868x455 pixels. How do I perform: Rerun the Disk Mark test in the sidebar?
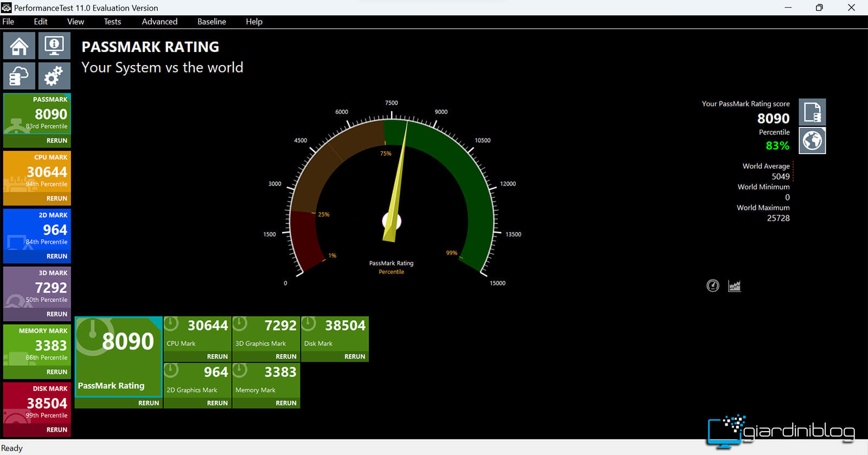tap(57, 430)
